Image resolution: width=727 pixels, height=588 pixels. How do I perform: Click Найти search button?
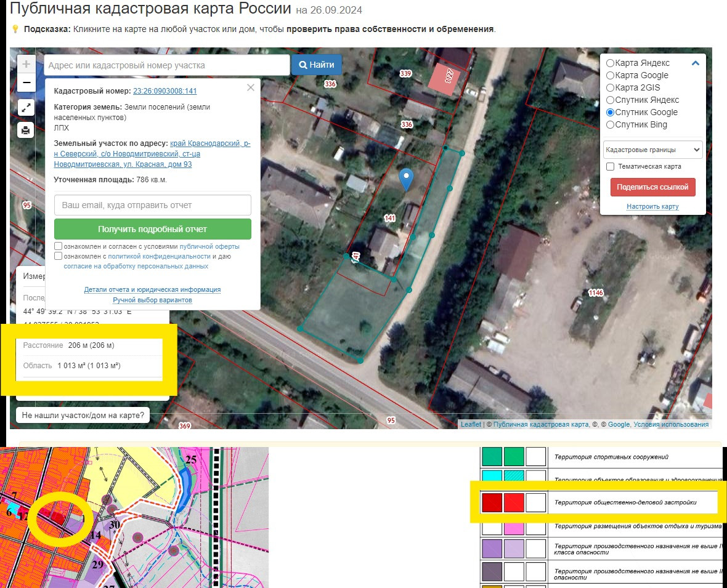coord(316,65)
